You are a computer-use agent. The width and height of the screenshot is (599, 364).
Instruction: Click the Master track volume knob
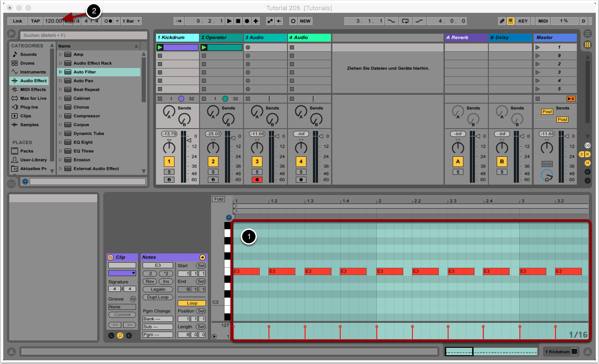pos(547,148)
